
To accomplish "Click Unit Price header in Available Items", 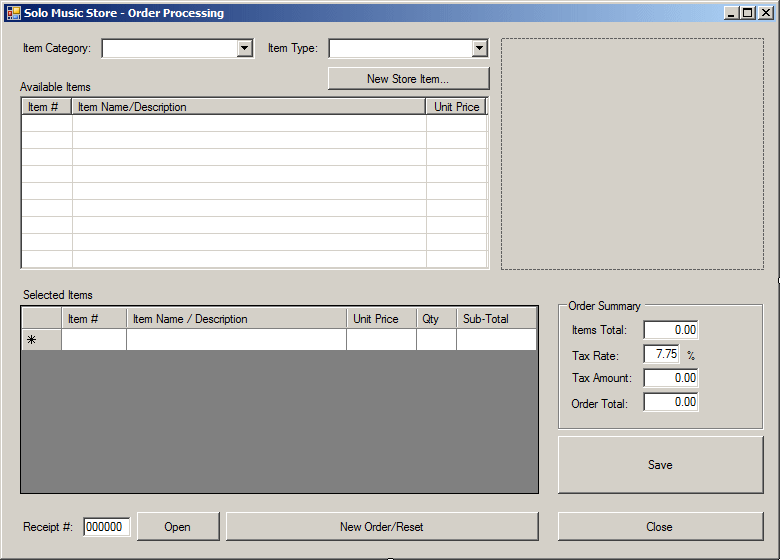I will point(456,107).
